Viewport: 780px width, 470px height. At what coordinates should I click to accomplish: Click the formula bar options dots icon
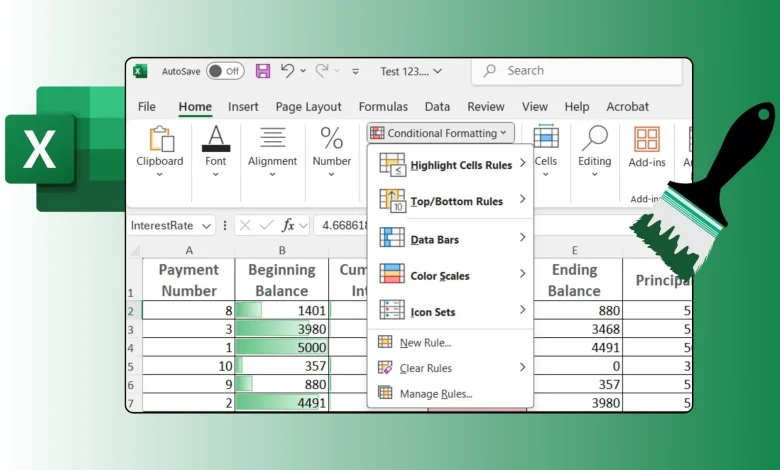pyautogui.click(x=224, y=226)
